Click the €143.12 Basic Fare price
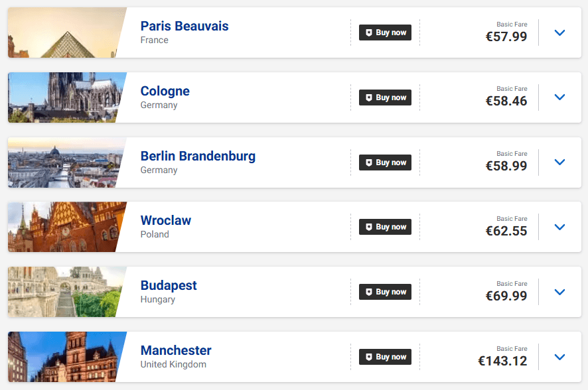 [x=502, y=361]
